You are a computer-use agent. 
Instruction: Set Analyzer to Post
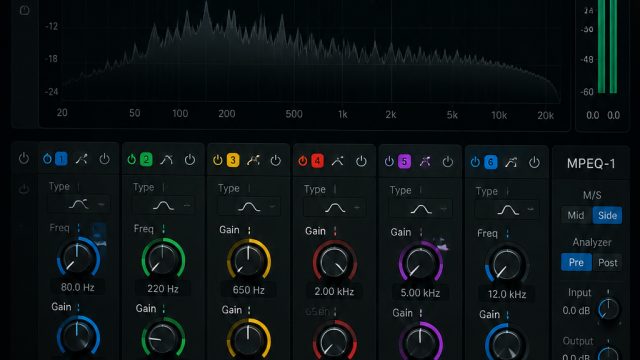click(608, 262)
